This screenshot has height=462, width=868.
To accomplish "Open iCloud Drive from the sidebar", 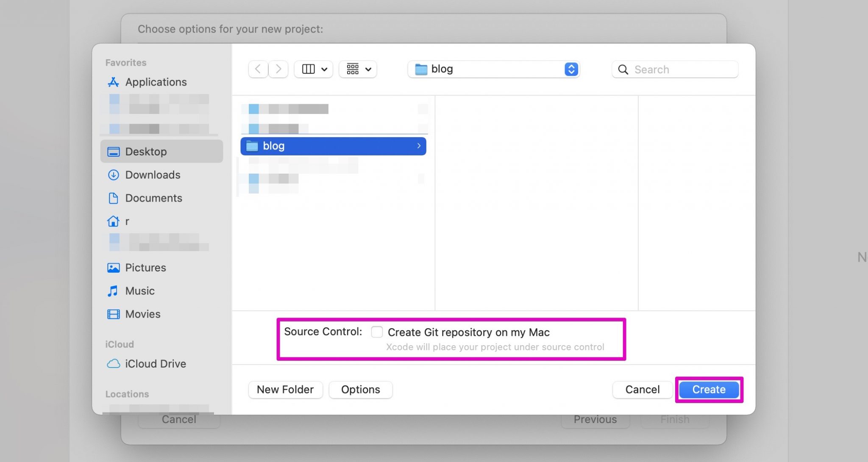I will pos(156,363).
